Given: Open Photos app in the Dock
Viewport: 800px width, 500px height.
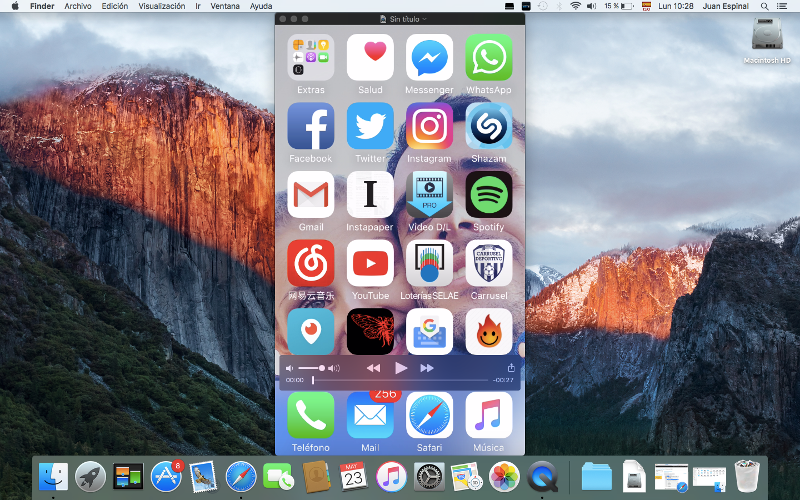Looking at the screenshot, I should click(504, 477).
